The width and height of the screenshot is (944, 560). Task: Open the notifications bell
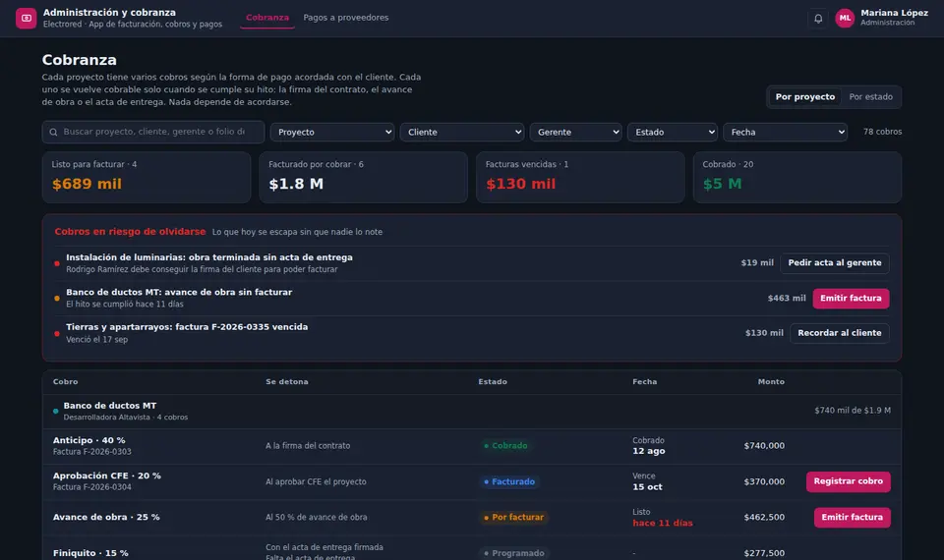tap(817, 18)
